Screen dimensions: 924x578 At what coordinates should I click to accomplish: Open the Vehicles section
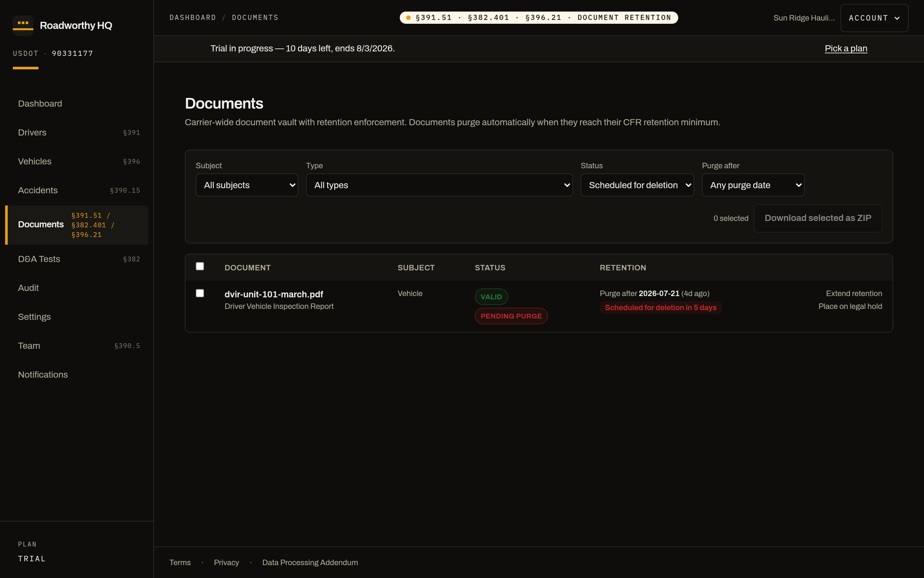tap(77, 161)
